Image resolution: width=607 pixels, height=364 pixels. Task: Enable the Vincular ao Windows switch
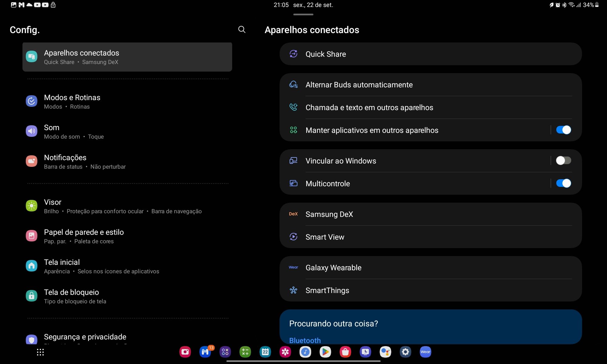(x=564, y=160)
